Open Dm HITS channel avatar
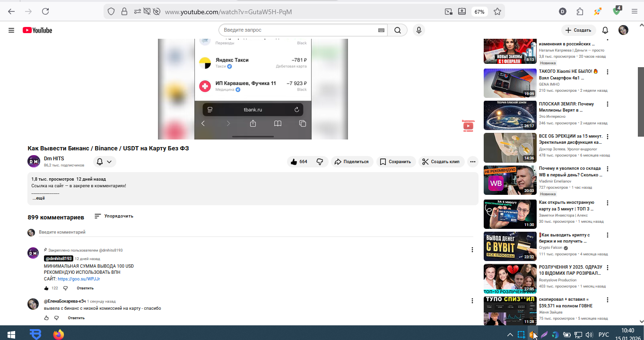 pyautogui.click(x=34, y=161)
